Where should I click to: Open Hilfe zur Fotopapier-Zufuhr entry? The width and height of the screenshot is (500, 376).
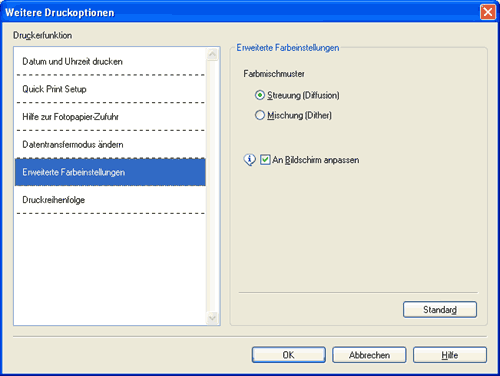tap(110, 117)
